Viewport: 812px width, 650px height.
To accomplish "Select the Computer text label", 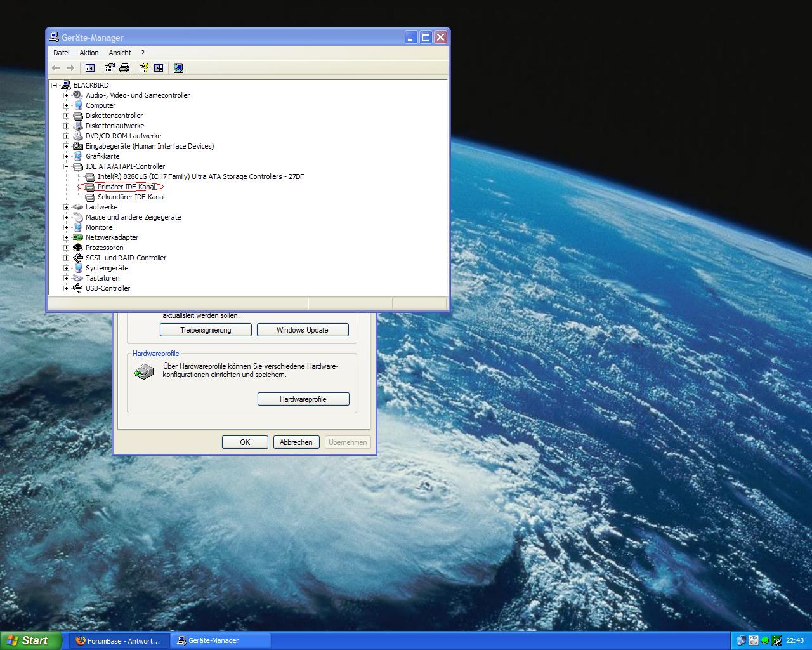I will [100, 105].
